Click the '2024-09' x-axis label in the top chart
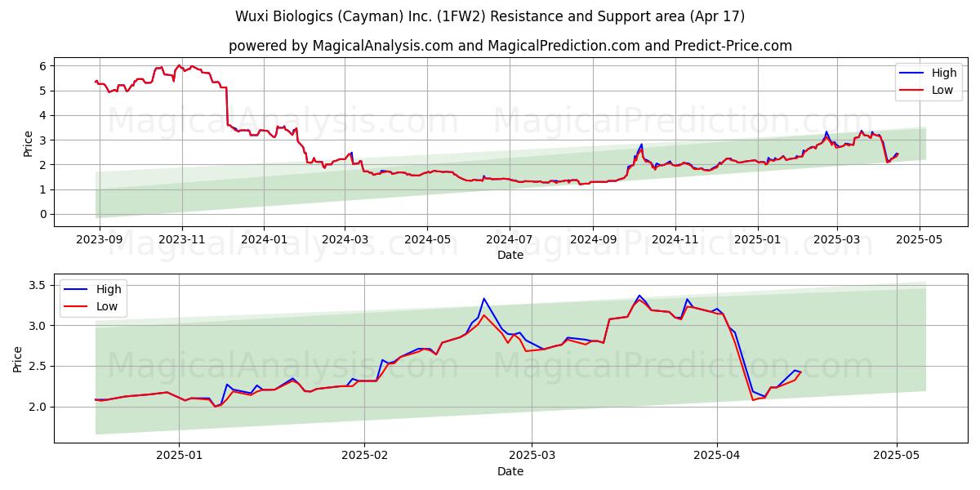This screenshot has height=490, width=980. [592, 240]
